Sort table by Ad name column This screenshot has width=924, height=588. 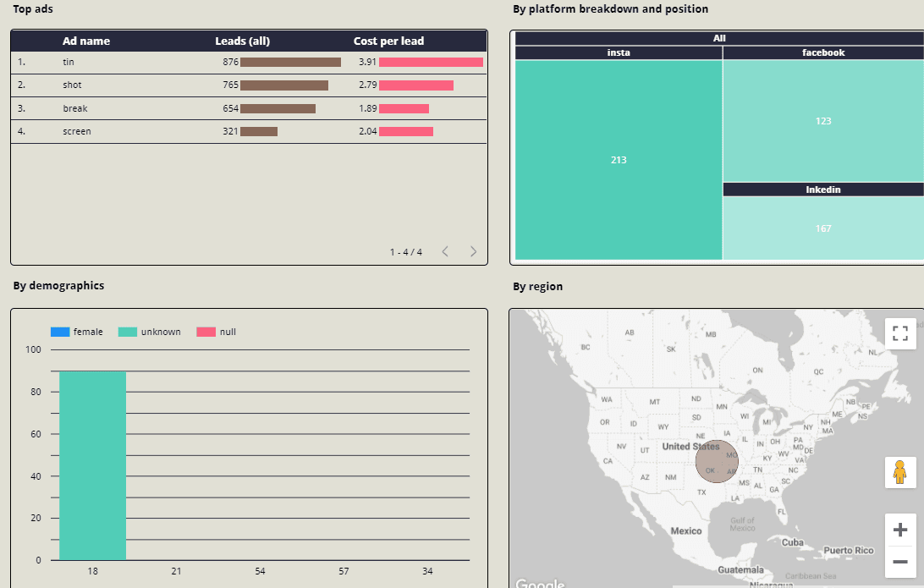tap(86, 41)
